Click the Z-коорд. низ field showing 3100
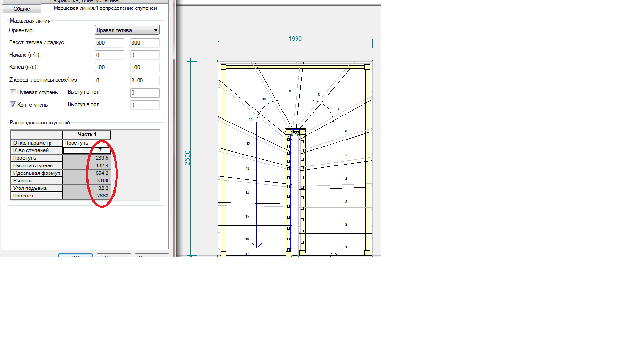This screenshot has width=644, height=362. pos(145,81)
